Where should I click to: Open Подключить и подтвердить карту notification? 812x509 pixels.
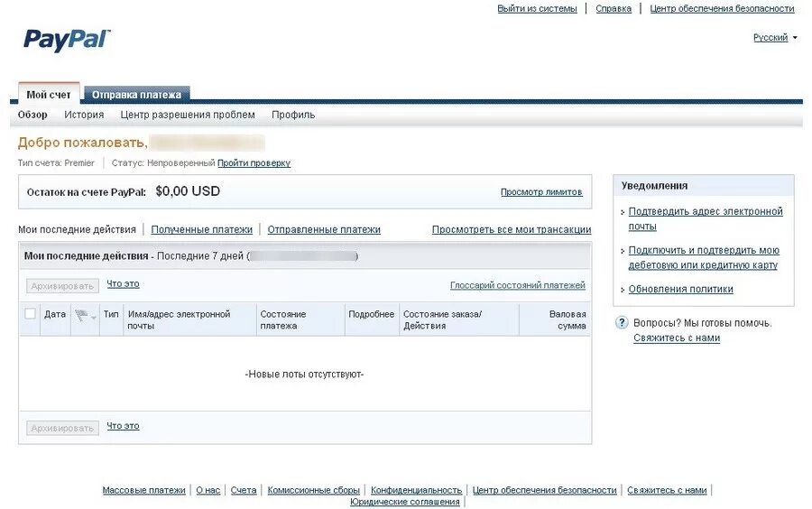tap(703, 258)
